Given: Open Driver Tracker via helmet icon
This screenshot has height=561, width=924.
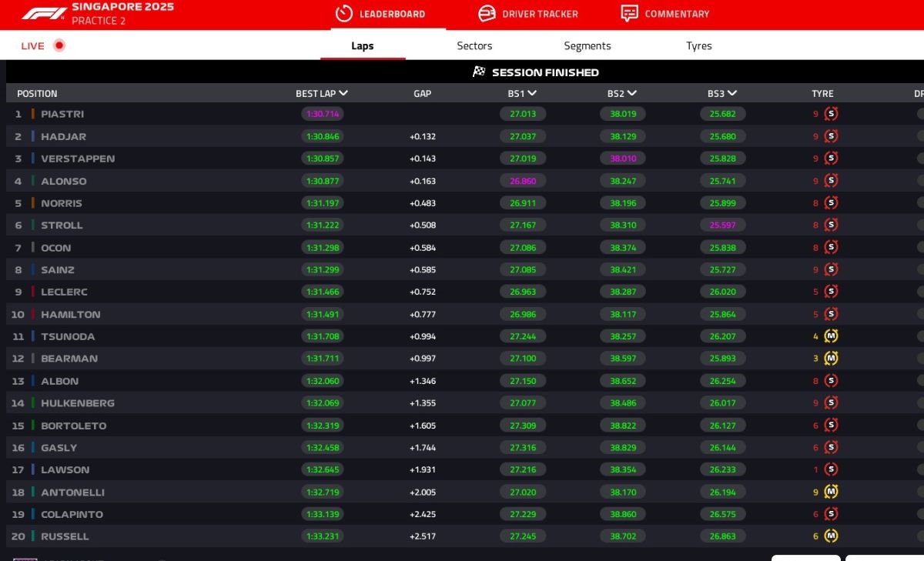Looking at the screenshot, I should (487, 14).
